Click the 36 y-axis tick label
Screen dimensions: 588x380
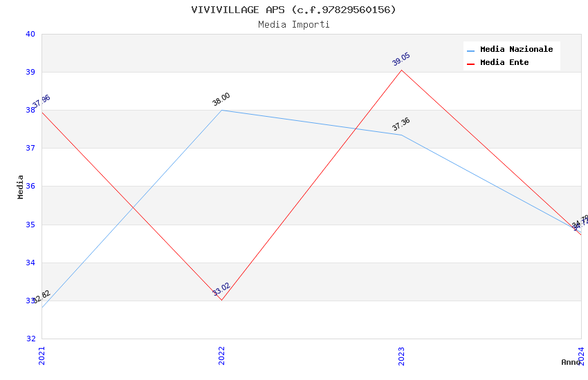click(30, 187)
